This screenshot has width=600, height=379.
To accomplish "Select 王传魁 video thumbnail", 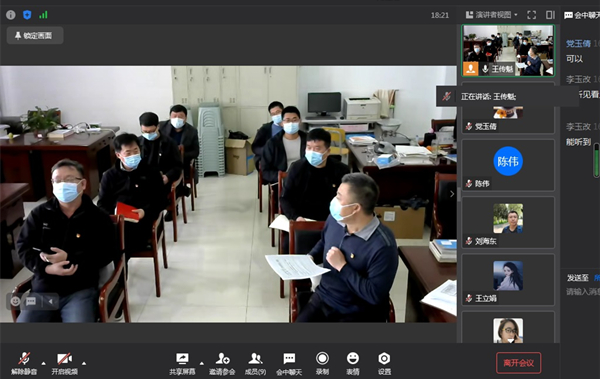I will (508, 51).
